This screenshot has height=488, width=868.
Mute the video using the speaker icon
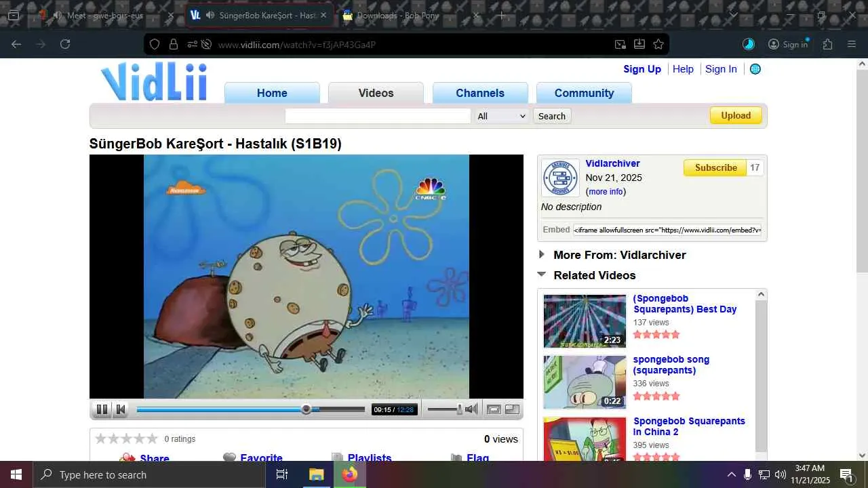tap(471, 409)
